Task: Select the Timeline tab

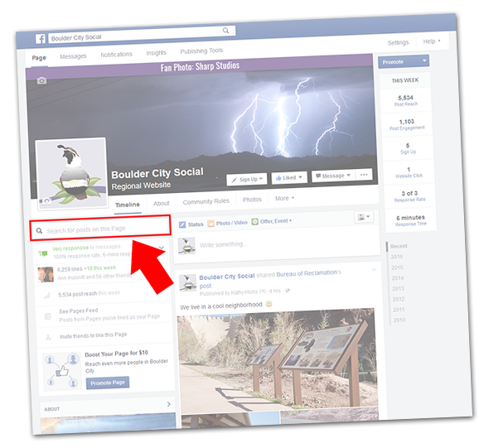Action: 128,205
